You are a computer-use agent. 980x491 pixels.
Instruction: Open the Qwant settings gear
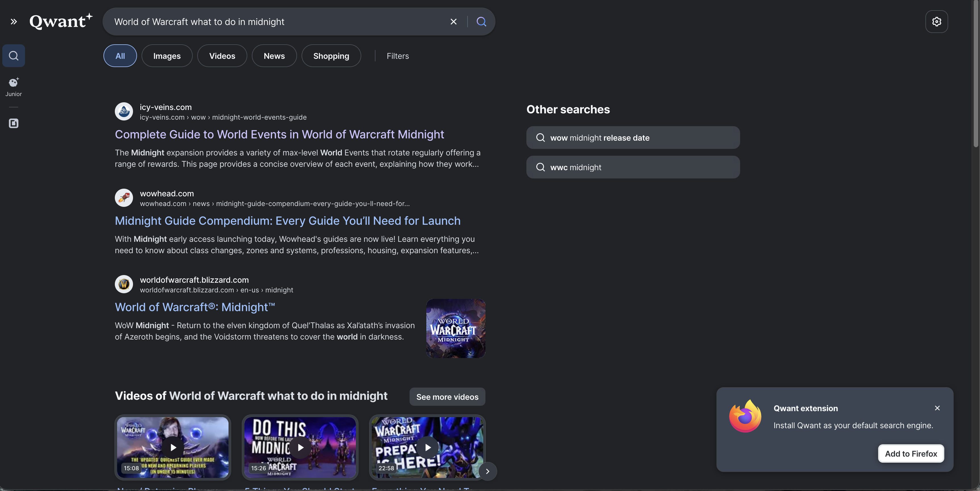click(937, 22)
